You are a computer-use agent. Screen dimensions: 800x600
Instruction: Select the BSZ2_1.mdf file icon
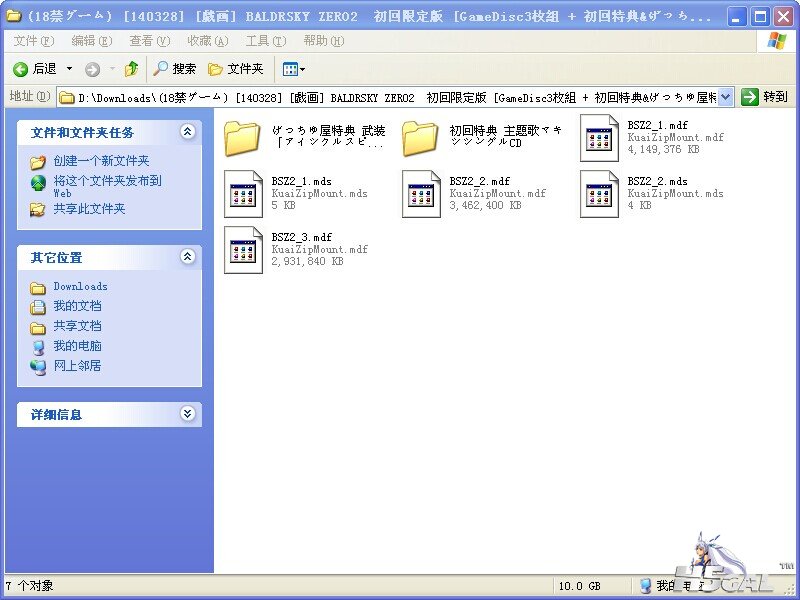[599, 138]
